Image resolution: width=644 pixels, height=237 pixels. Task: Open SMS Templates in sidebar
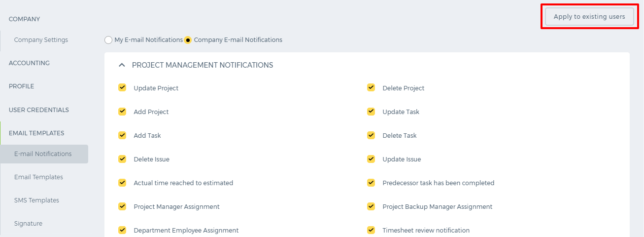pyautogui.click(x=36, y=200)
